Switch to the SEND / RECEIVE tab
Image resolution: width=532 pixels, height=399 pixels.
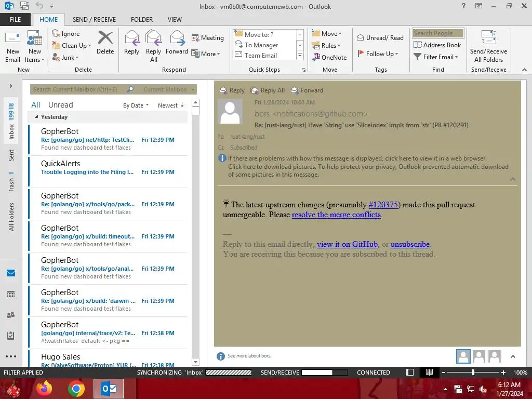point(94,20)
